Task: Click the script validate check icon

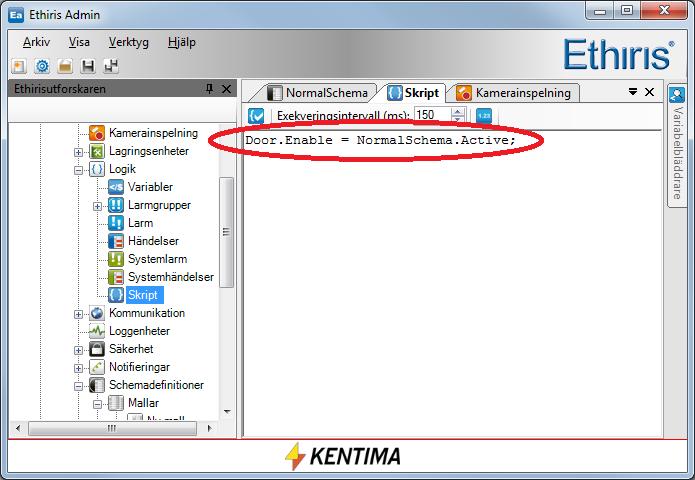Action: click(x=256, y=116)
